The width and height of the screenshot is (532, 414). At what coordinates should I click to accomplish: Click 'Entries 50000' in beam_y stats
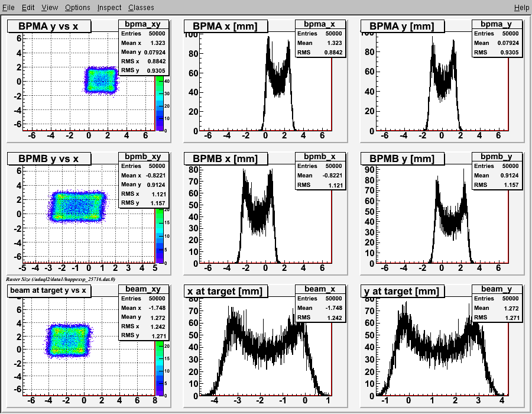coord(497,298)
